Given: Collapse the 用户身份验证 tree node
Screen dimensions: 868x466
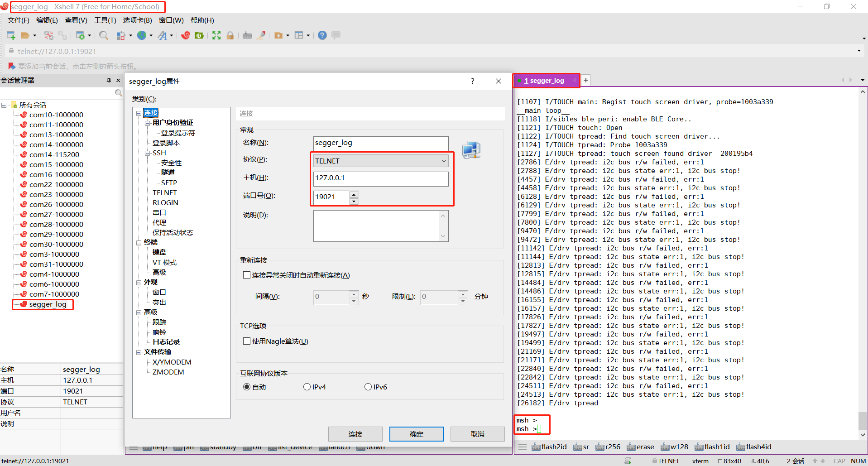Looking at the screenshot, I should click(147, 123).
